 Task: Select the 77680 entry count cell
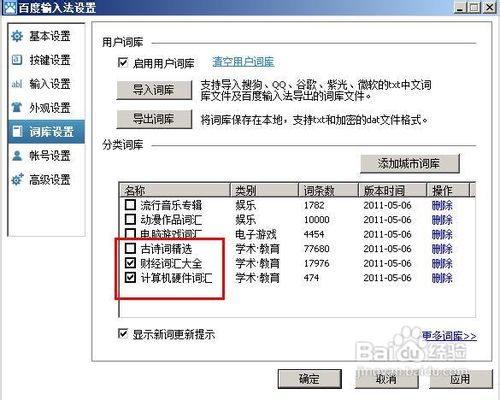coord(316,249)
